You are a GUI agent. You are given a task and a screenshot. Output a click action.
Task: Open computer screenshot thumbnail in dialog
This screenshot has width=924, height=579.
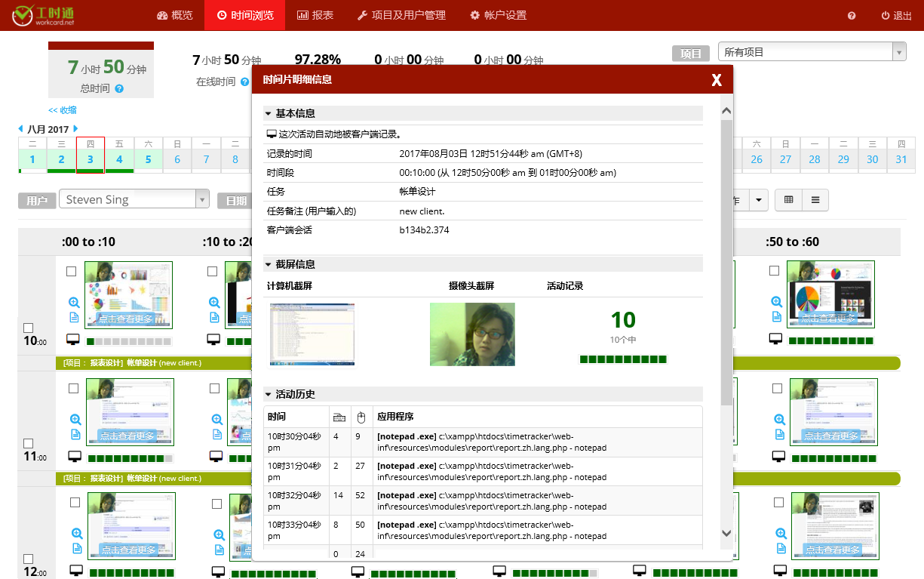point(312,334)
